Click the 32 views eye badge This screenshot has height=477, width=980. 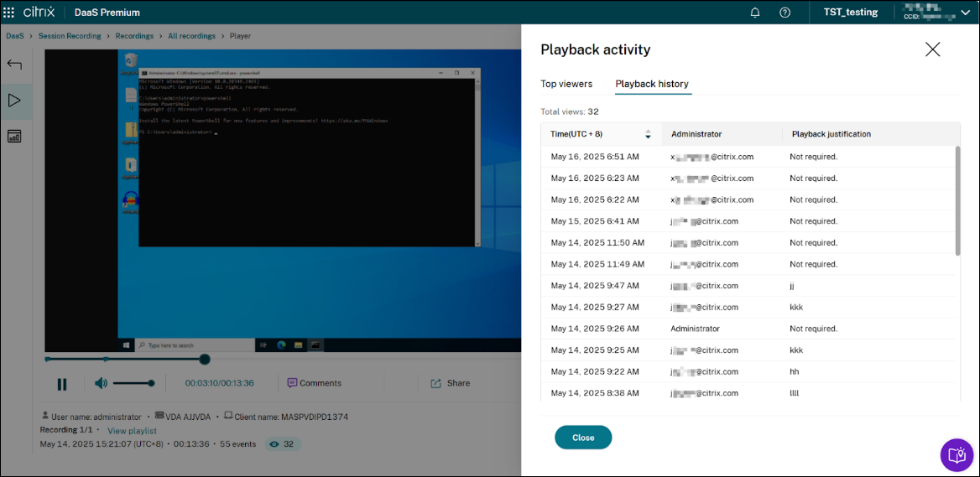(282, 444)
